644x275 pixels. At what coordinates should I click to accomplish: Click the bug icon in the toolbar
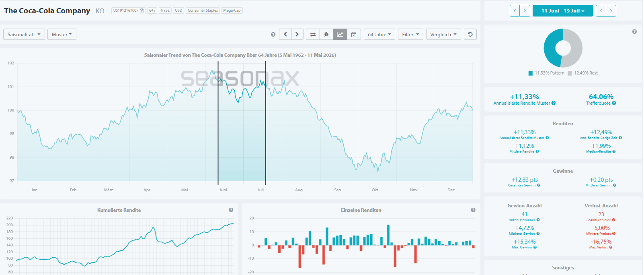click(x=326, y=34)
